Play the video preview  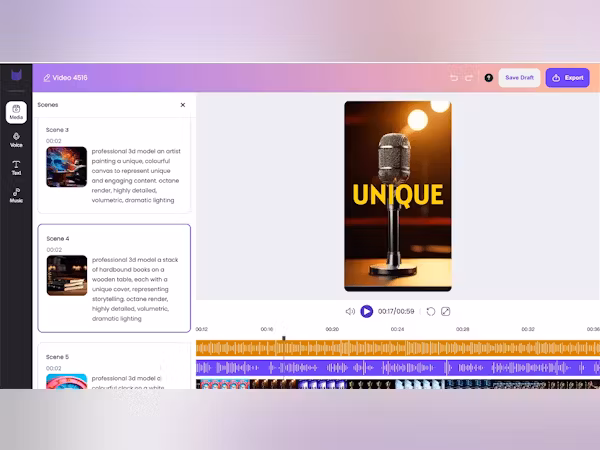367,312
